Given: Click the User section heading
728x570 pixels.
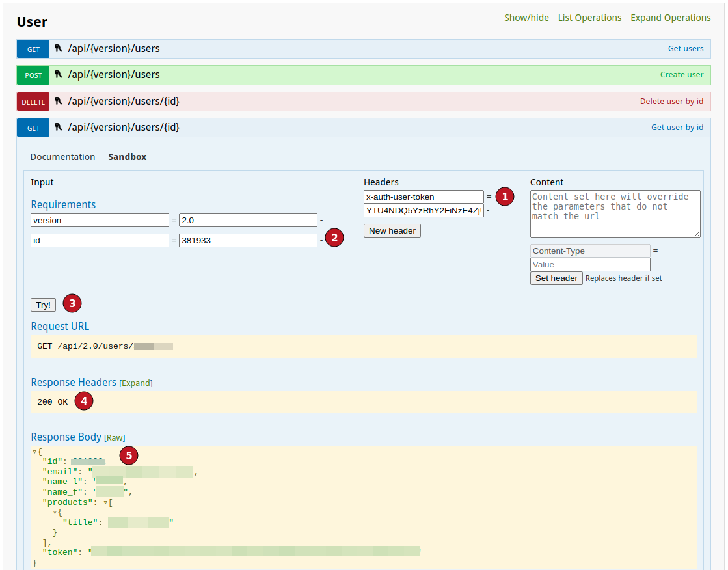Looking at the screenshot, I should [32, 22].
